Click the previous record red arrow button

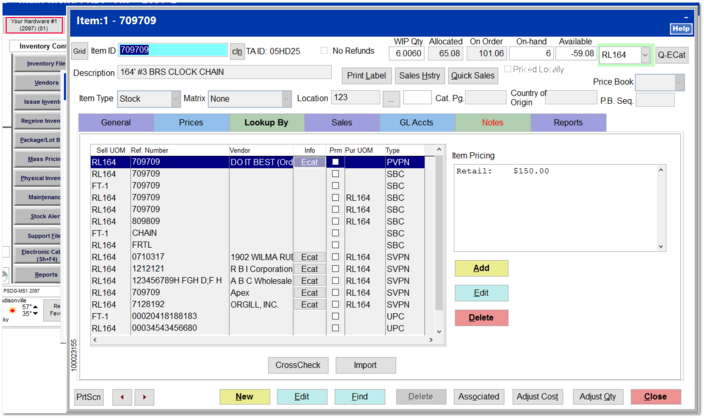tap(122, 397)
